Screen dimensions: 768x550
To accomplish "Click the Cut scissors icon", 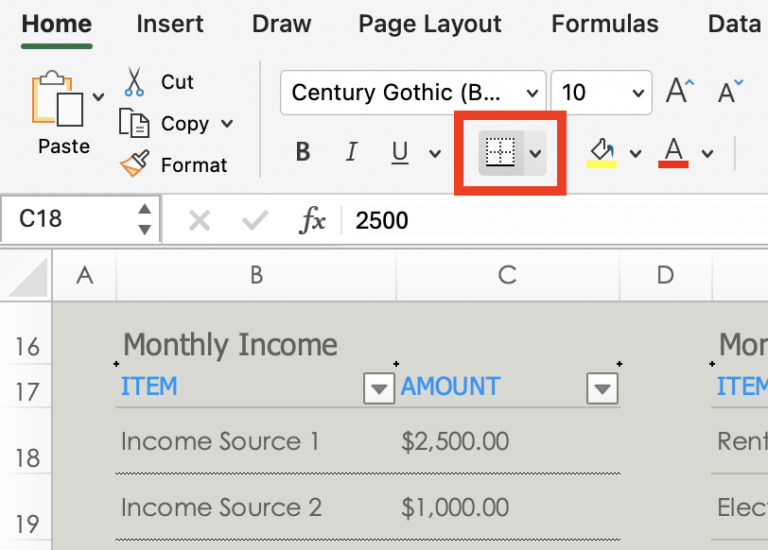I will coord(134,82).
